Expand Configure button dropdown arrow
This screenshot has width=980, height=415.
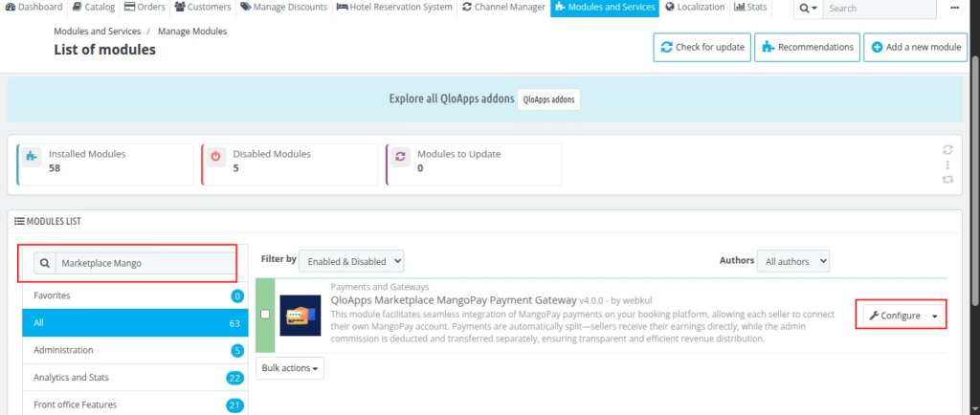point(934,316)
